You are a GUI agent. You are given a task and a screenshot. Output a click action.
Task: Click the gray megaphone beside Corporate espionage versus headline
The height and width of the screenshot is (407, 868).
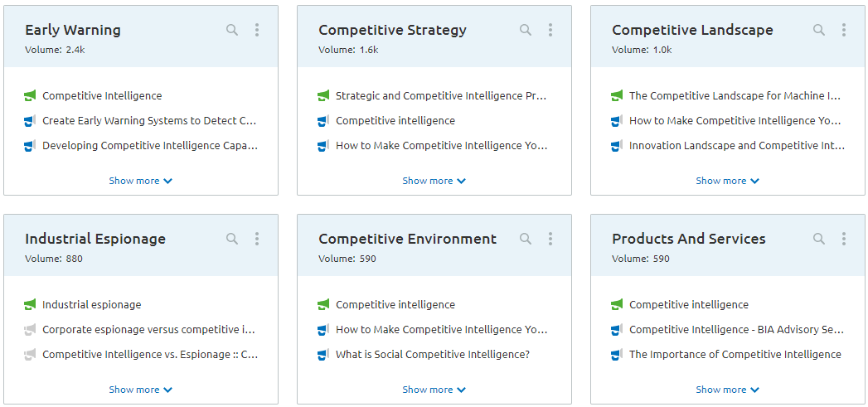tap(30, 329)
